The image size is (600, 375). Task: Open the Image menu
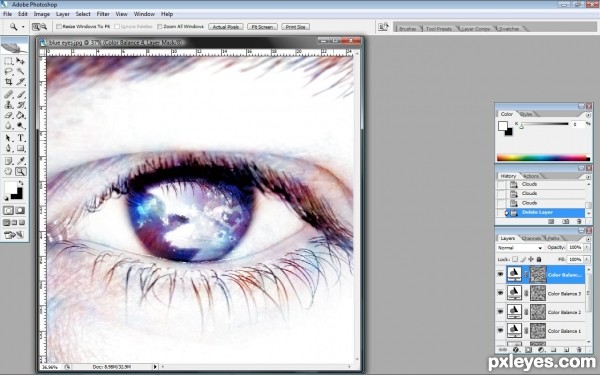click(x=42, y=14)
